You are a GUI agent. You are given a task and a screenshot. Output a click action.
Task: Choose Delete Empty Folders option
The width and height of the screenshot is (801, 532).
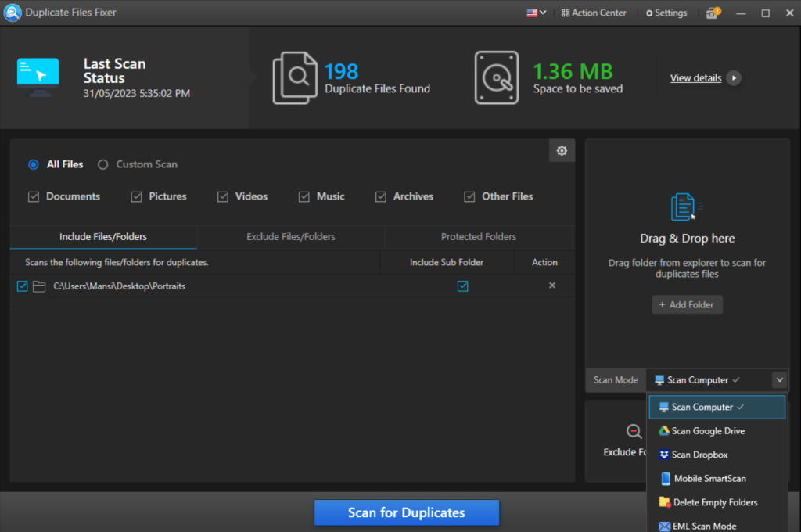tap(717, 503)
